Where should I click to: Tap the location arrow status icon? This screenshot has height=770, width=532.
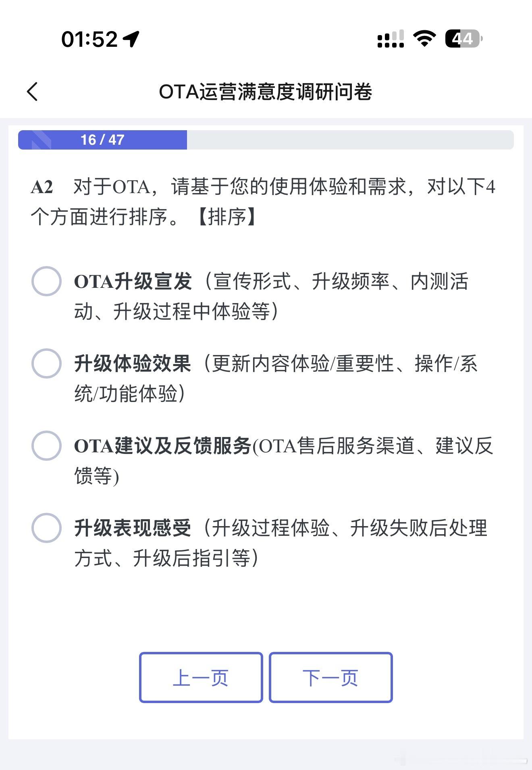click(x=131, y=39)
